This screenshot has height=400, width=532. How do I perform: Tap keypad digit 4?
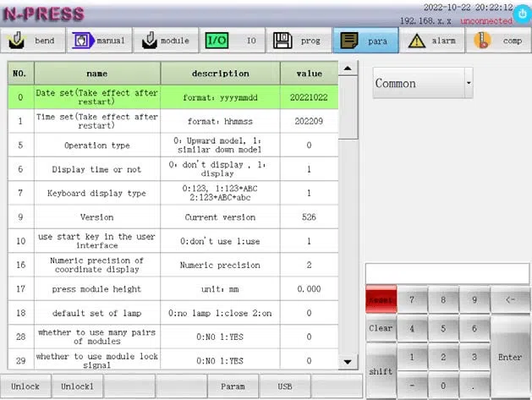[x=412, y=328]
